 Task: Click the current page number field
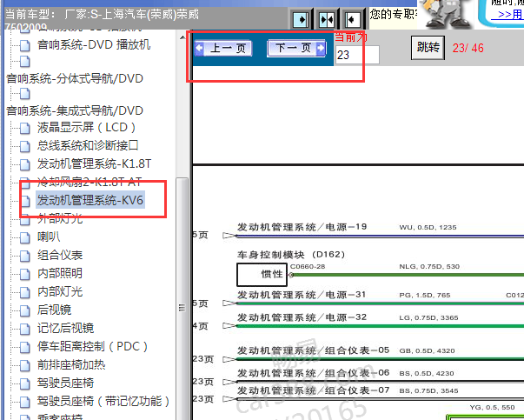(357, 55)
